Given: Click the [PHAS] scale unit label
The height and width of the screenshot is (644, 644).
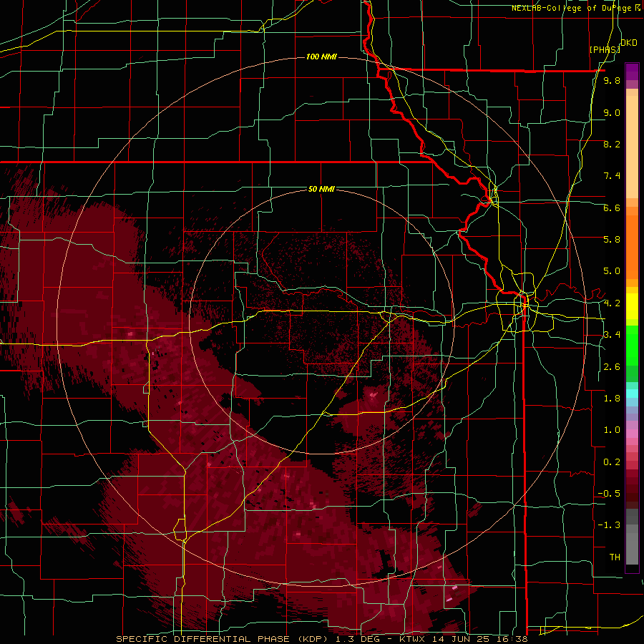Looking at the screenshot, I should (x=605, y=49).
